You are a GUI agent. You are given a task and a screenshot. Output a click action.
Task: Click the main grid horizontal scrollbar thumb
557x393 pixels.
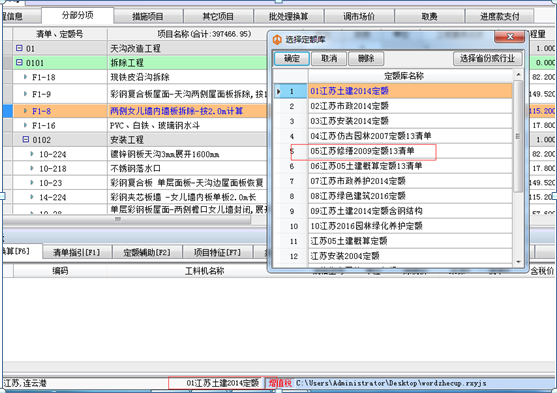click(x=128, y=220)
